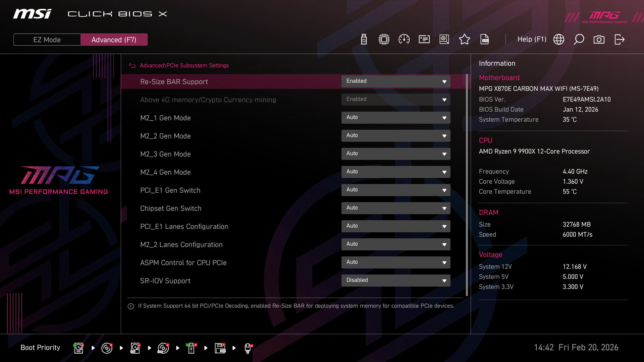Screen dimensions: 644x362
Task: Exit BIOS using the exit icon
Action: (619, 39)
